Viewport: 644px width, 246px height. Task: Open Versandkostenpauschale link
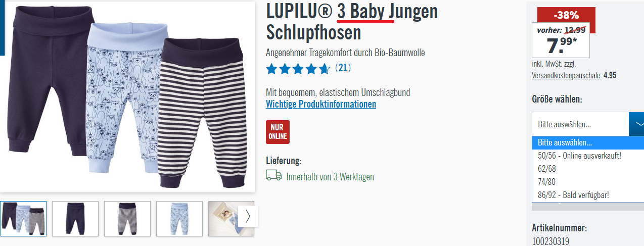click(566, 75)
